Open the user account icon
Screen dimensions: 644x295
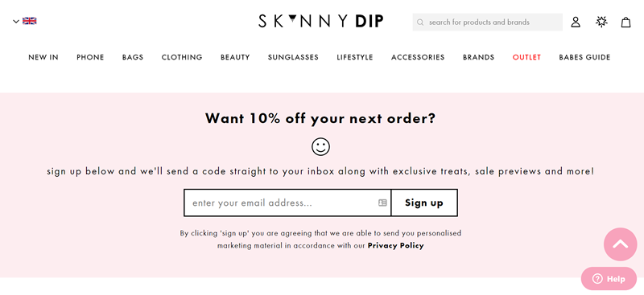576,23
